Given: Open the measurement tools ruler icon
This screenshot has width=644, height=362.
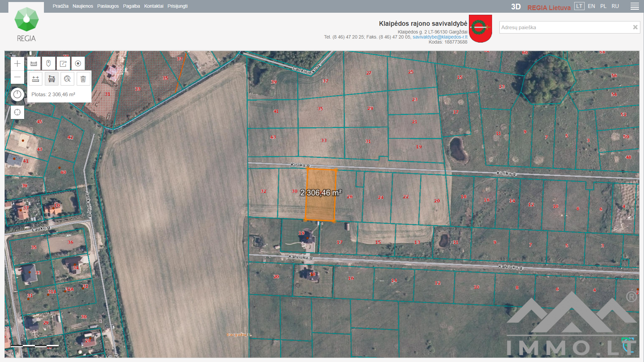Looking at the screenshot, I should coord(34,64).
